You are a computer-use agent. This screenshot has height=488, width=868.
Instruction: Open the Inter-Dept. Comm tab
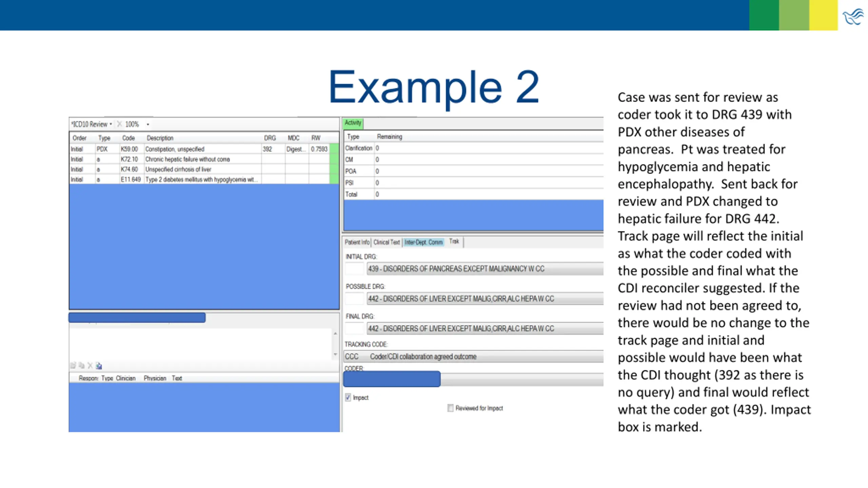point(423,242)
